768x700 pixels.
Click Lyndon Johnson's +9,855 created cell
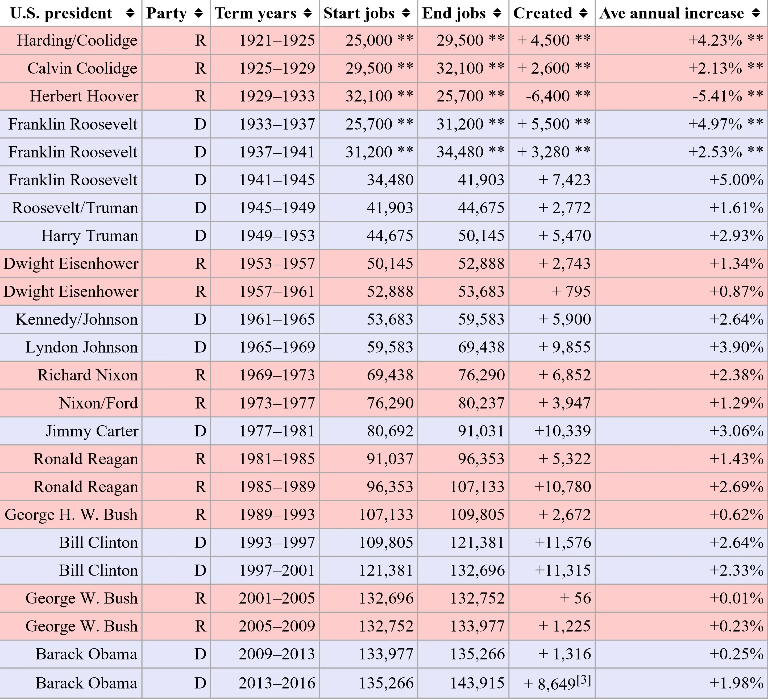(564, 347)
